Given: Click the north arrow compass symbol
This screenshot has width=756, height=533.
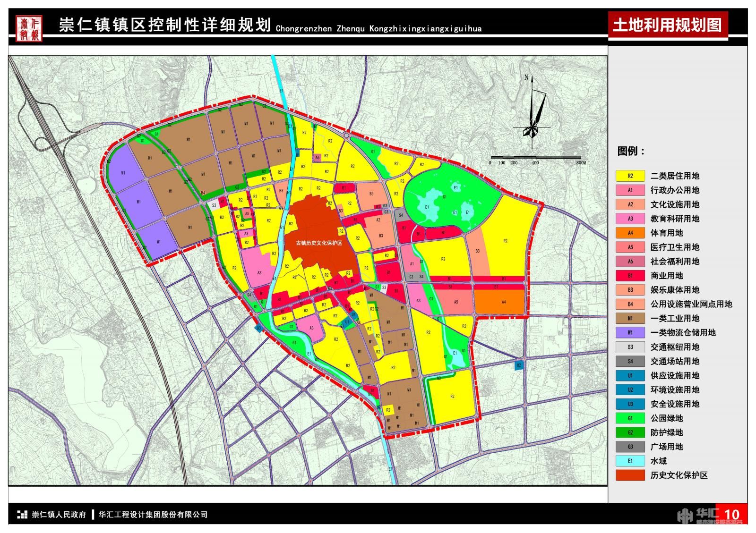Looking at the screenshot, I should 533,113.
